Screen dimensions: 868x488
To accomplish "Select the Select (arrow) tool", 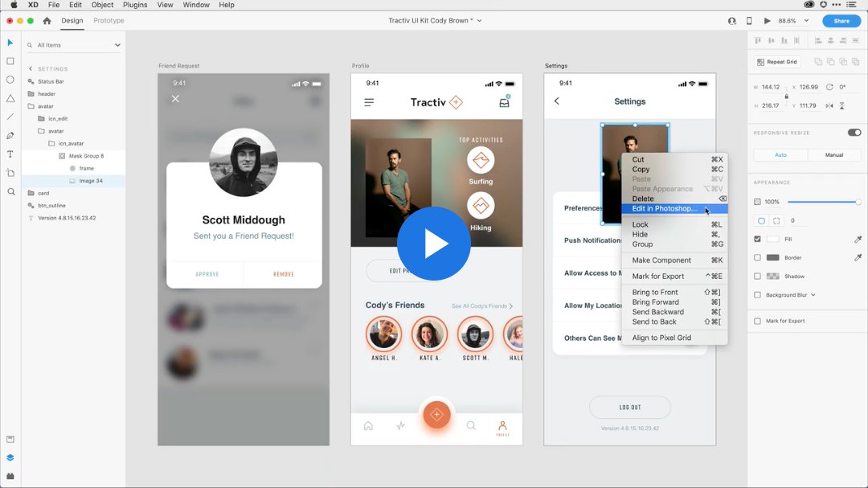I will coord(10,43).
